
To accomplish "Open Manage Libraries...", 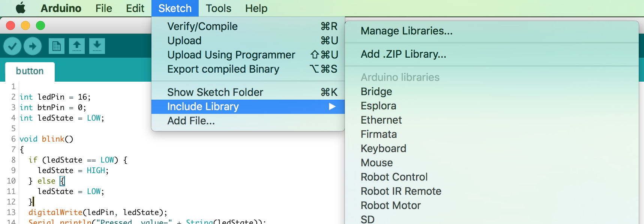I will click(x=491, y=31).
